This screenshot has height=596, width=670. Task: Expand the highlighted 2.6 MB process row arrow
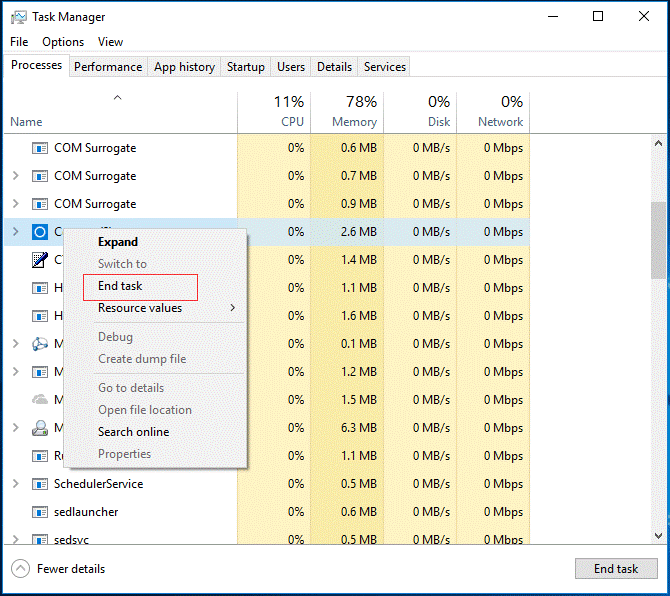click(x=15, y=232)
